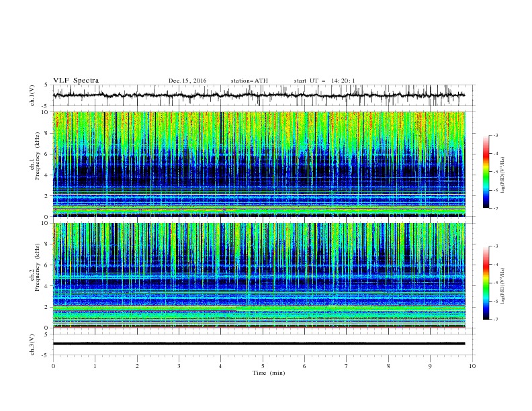Click the "5" tick on the time axis
The height and width of the screenshot is (411, 532).
tap(263, 366)
